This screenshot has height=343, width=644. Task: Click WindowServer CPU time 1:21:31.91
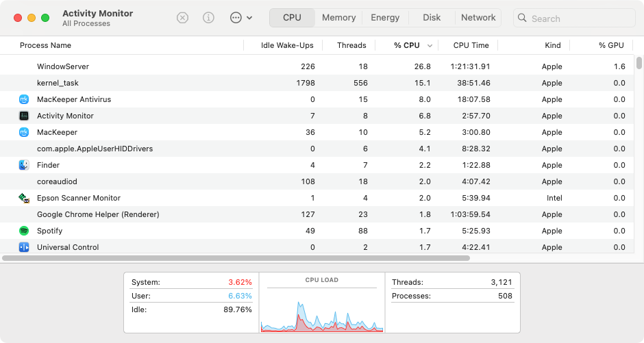(x=470, y=66)
